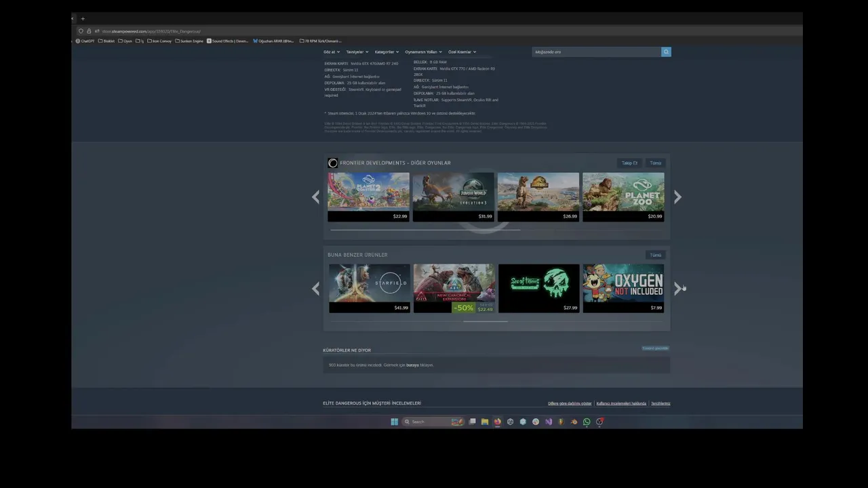
Task: Click Tümü button in Buna Benzer Ürünler
Action: 655,255
